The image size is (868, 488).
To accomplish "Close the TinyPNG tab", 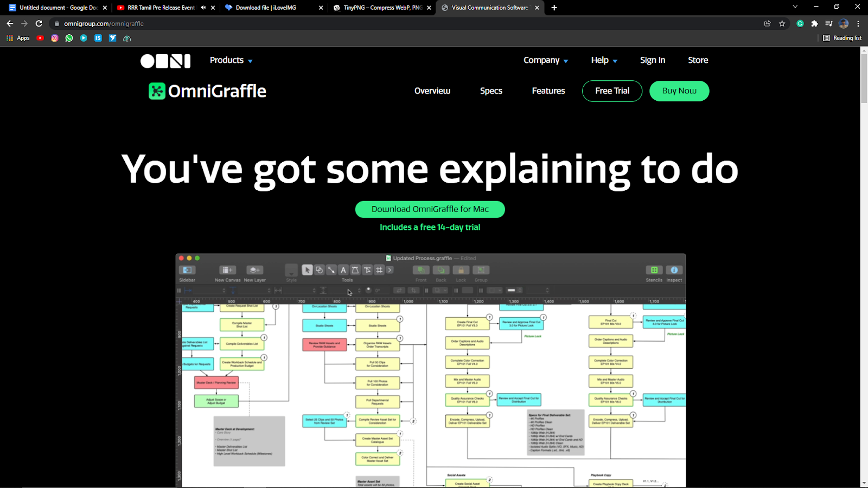I will click(x=429, y=8).
